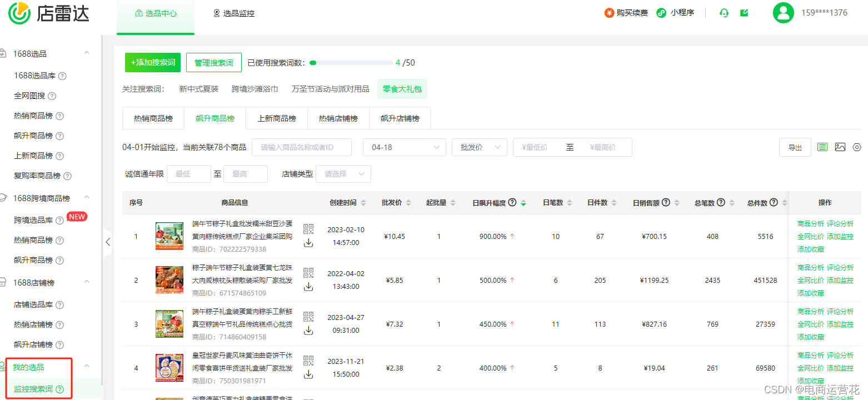Sort by 创建时间 column
The width and height of the screenshot is (868, 400).
pyautogui.click(x=363, y=203)
